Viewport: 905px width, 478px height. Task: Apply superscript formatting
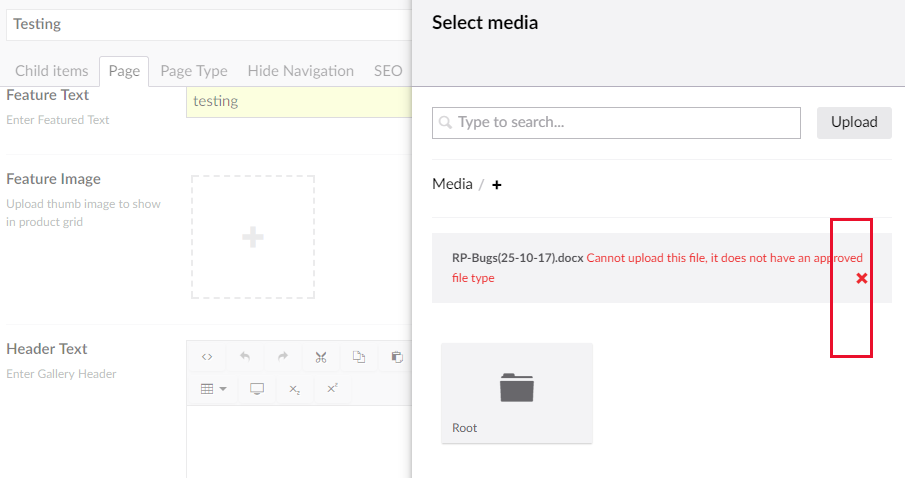tap(332, 389)
